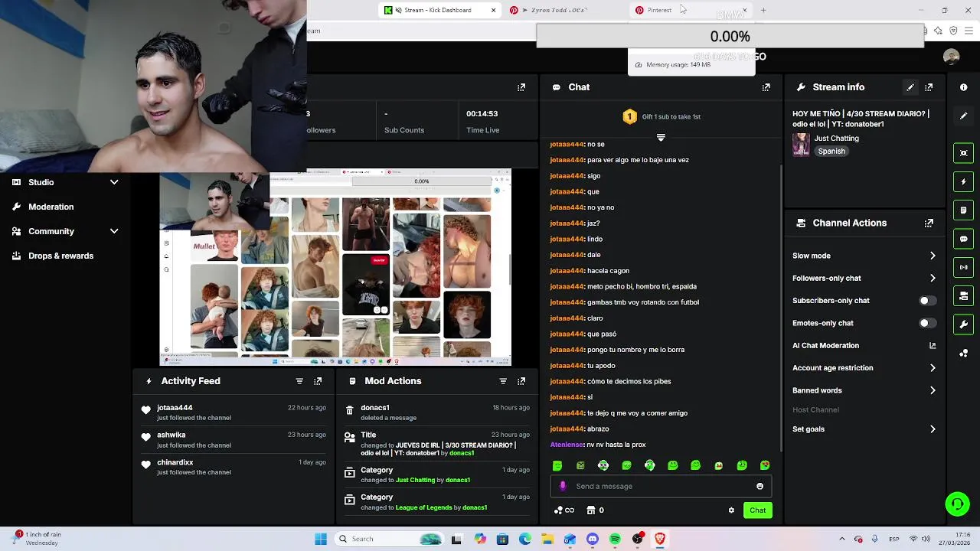Image resolution: width=980 pixels, height=551 pixels.
Task: Toggle the chat widget in right toolbar
Action: pyautogui.click(x=964, y=239)
